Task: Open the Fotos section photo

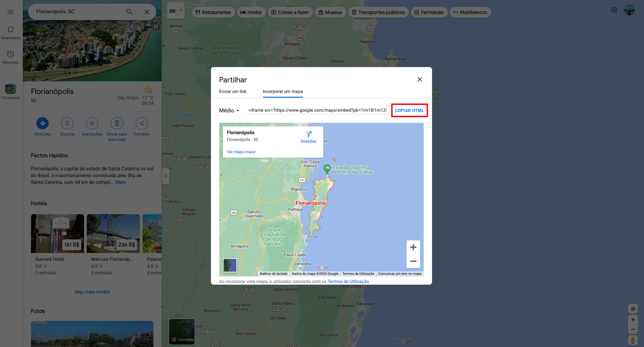Action: (x=92, y=334)
